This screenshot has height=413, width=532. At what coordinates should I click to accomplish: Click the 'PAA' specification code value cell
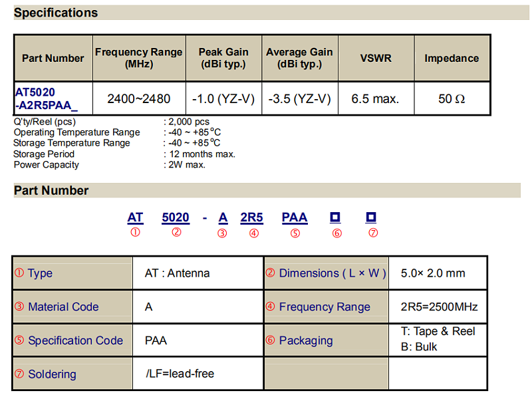(198, 341)
